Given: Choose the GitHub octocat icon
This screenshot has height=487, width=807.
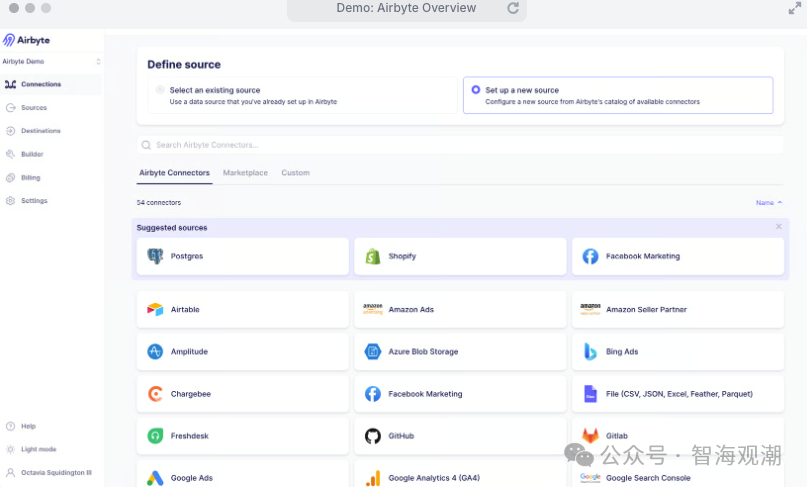Looking at the screenshot, I should coord(373,436).
